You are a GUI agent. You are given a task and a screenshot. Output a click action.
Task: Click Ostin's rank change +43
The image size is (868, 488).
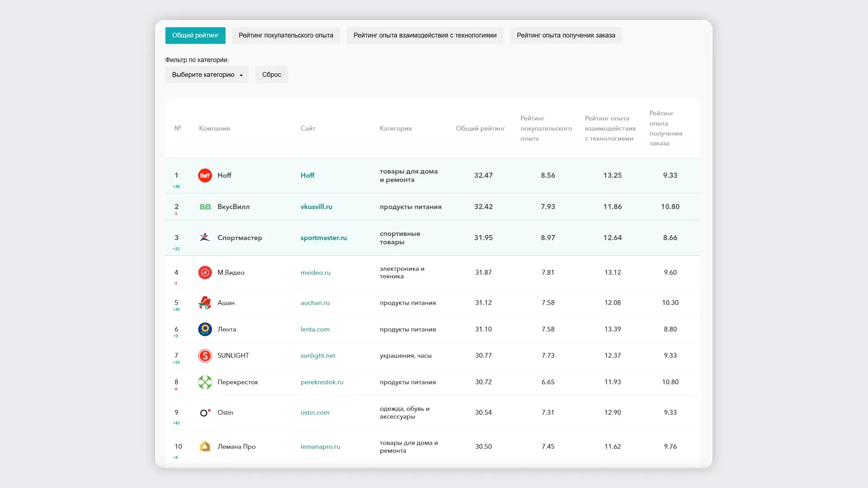click(x=176, y=423)
